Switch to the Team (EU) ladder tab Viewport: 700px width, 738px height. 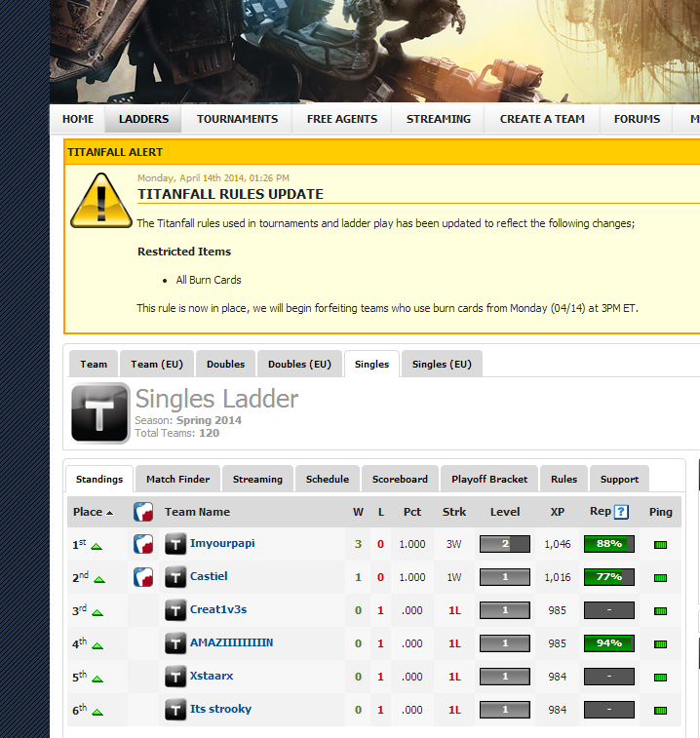[157, 364]
